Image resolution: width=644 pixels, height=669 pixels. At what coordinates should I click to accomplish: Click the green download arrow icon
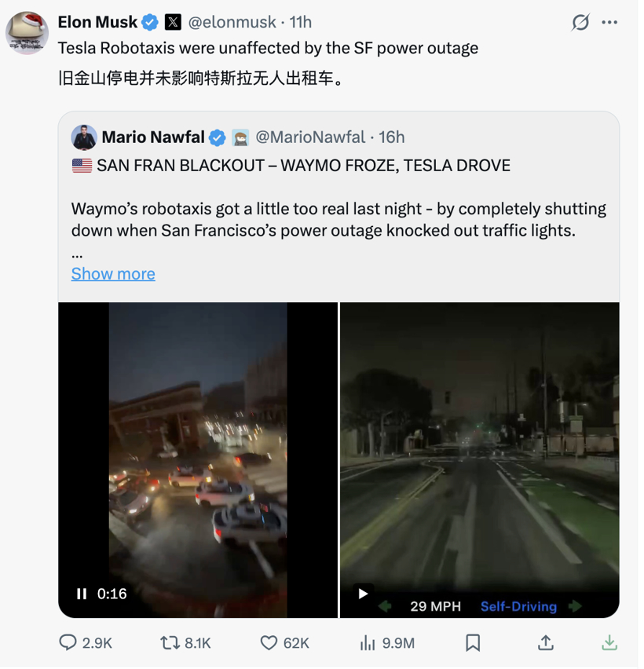[x=609, y=643]
